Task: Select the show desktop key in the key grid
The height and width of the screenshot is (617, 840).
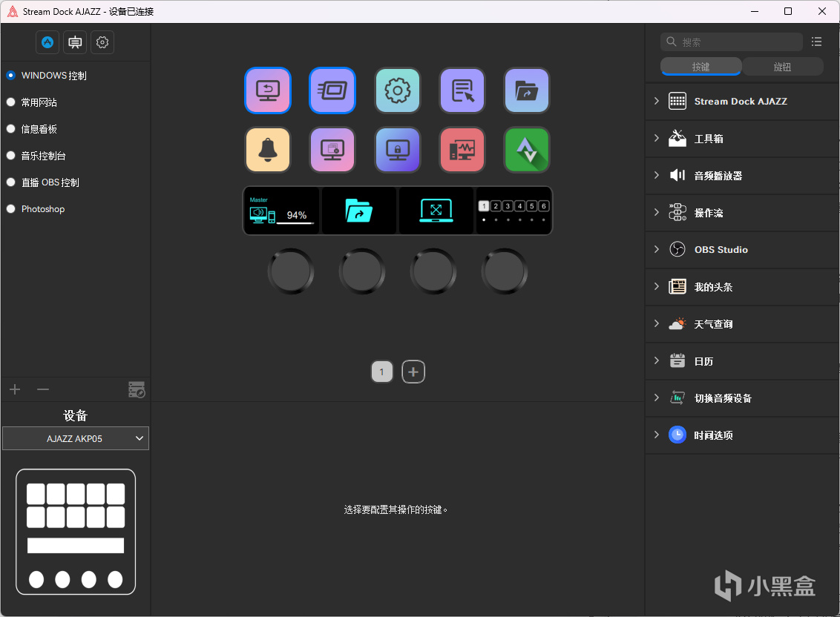Action: [268, 90]
